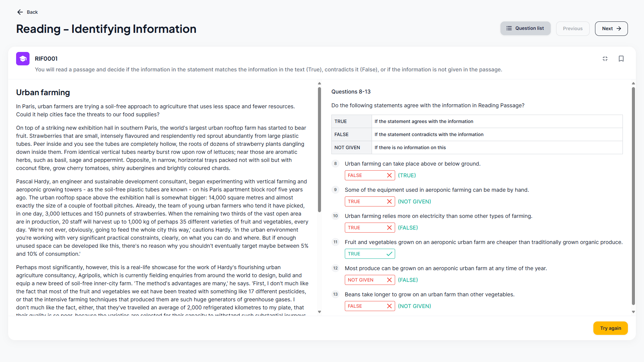Open the Question list
Screen dimensions: 644x362
tap(525, 28)
